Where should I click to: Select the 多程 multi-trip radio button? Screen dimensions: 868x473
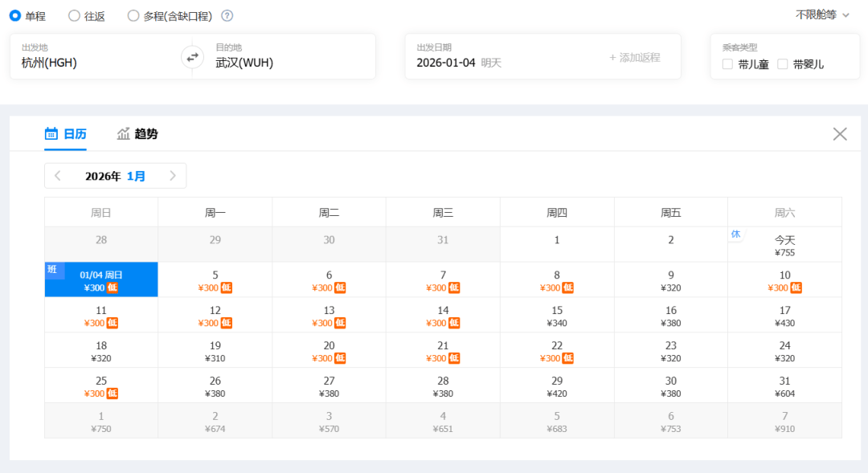133,16
